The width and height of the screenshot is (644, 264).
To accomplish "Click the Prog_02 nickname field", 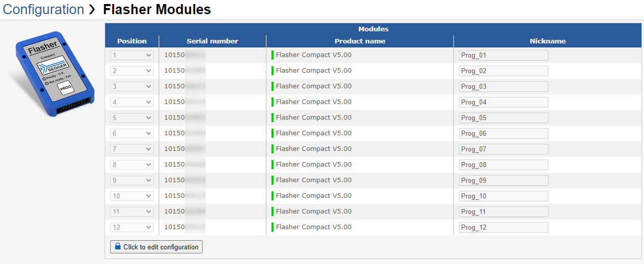I will coord(503,71).
